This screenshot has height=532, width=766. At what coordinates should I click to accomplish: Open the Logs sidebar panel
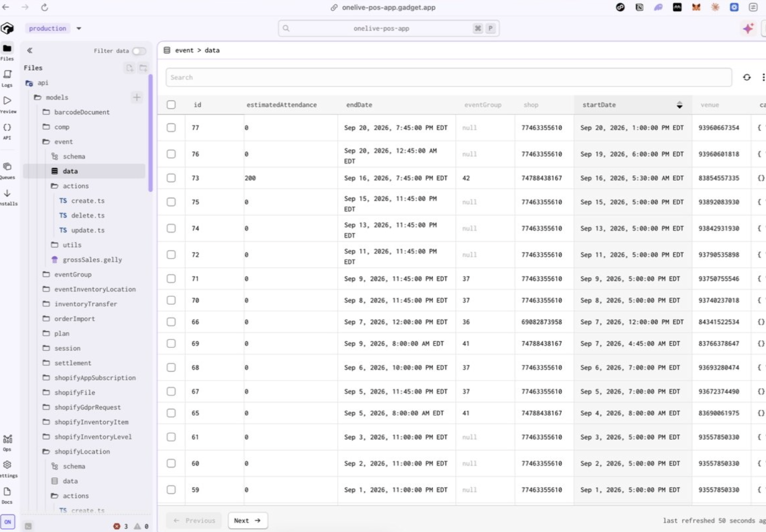click(x=7, y=78)
